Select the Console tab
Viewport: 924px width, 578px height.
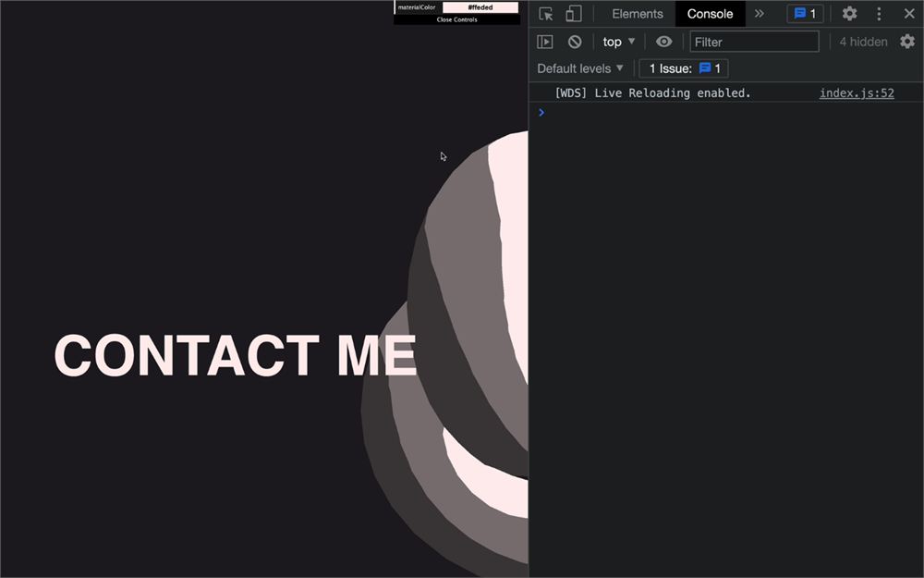(710, 14)
